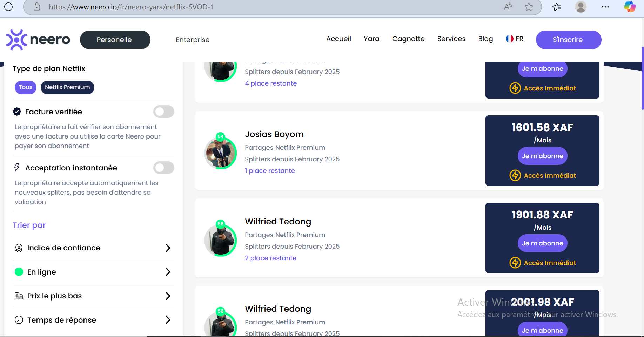Click the French flag language icon
Screen dimensions: 644x337
click(509, 39)
